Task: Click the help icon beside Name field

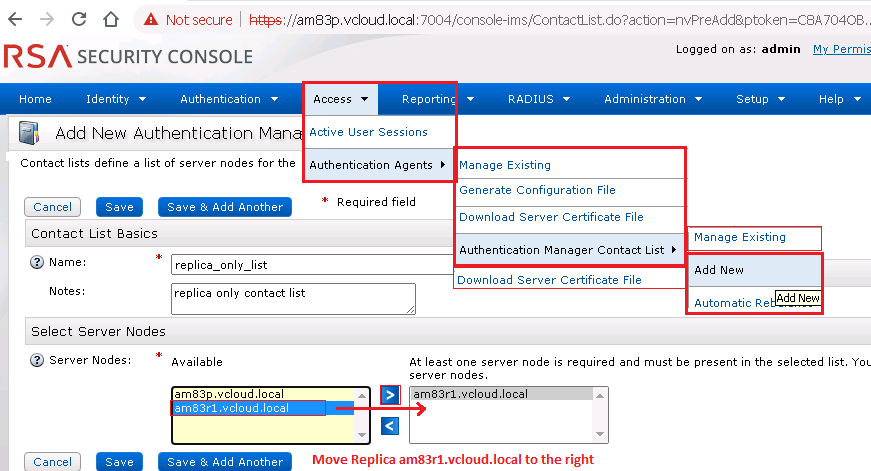Action: (x=37, y=263)
